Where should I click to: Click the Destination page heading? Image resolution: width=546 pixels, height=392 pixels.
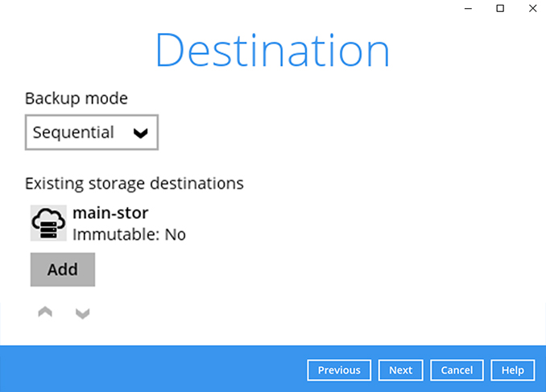pyautogui.click(x=272, y=50)
